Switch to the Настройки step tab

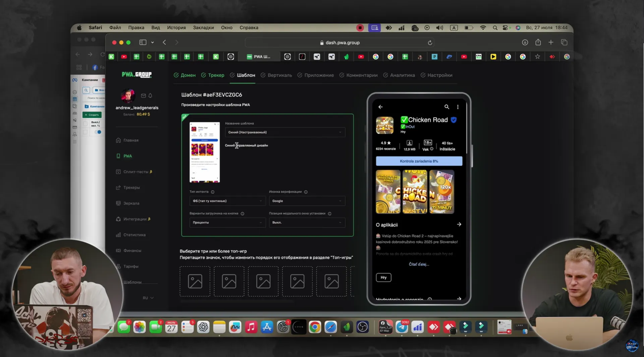point(436,75)
